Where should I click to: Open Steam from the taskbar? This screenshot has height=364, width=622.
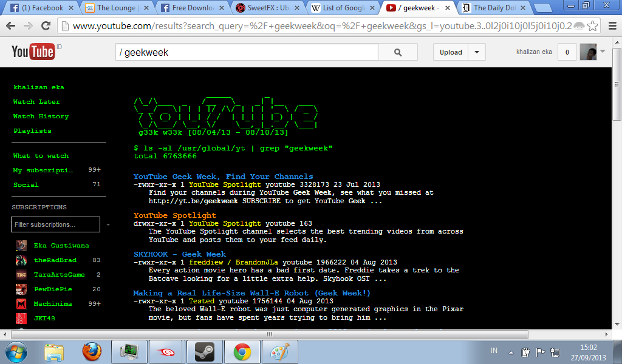coord(205,352)
